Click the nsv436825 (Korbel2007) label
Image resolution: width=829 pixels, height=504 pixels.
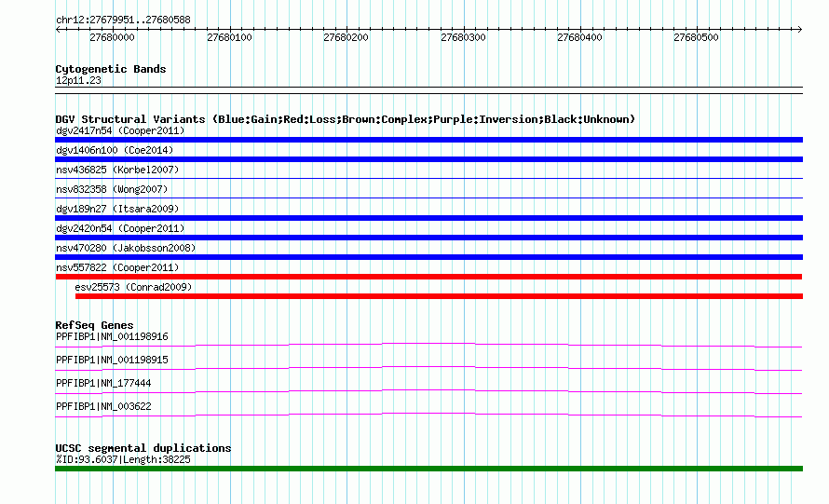(x=117, y=170)
